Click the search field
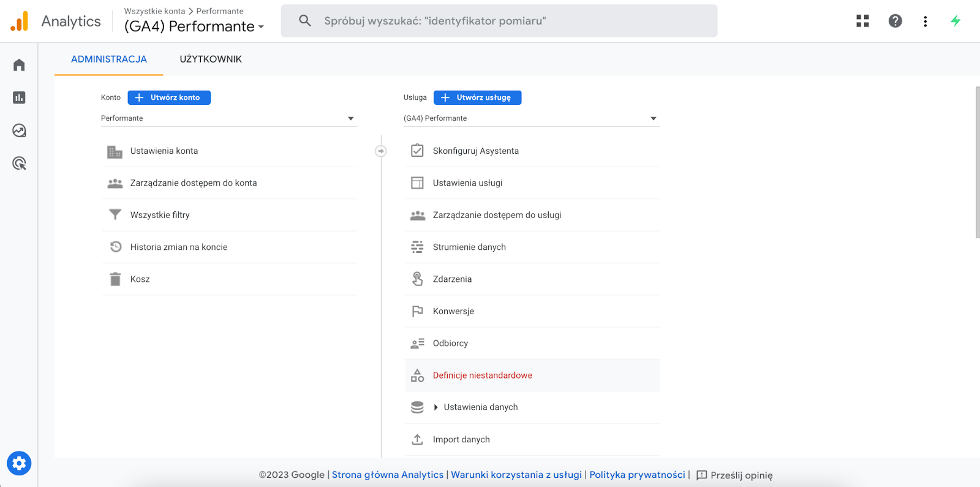 [499, 21]
